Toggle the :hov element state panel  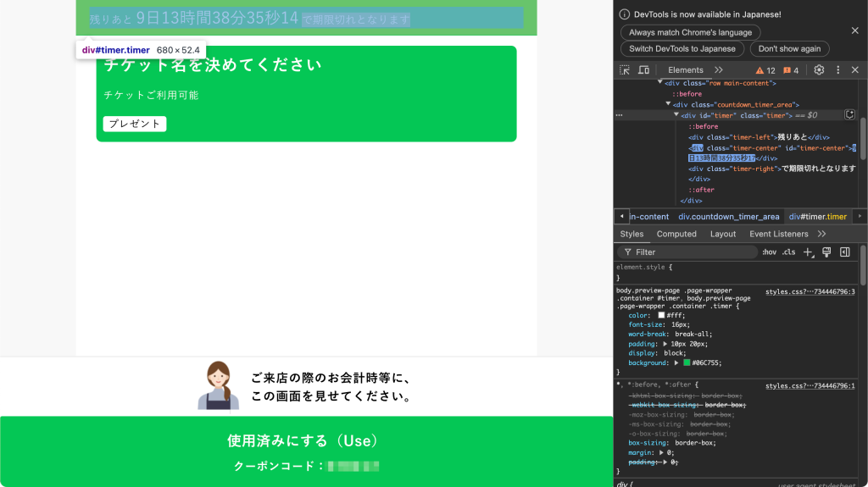click(x=769, y=252)
